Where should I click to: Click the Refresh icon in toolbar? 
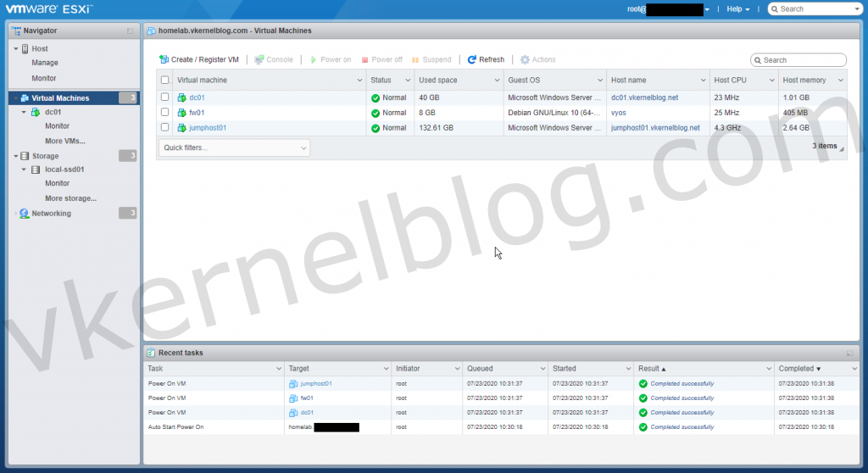472,60
